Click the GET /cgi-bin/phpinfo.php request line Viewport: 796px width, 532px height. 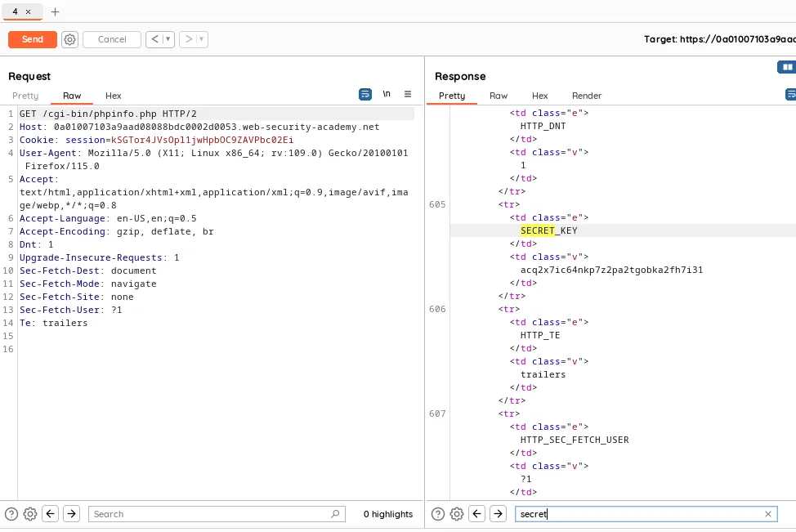(x=108, y=114)
